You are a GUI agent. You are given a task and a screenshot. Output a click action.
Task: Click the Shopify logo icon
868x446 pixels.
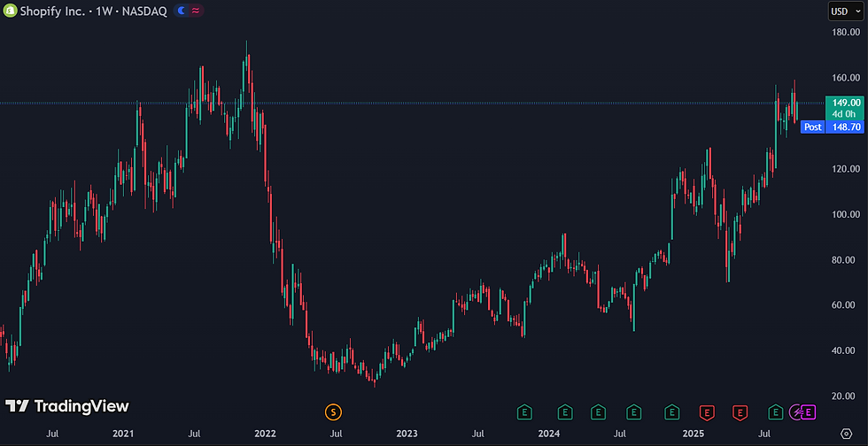click(x=10, y=11)
